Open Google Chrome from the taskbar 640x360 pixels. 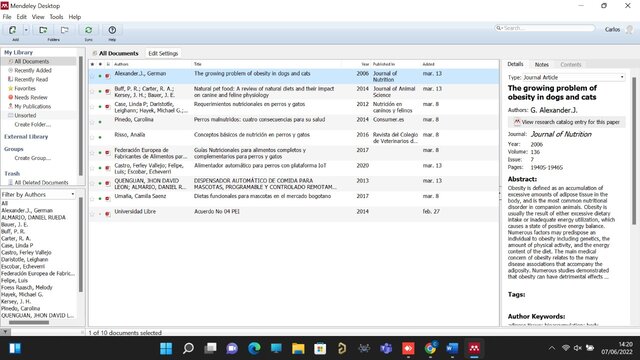(x=430, y=348)
